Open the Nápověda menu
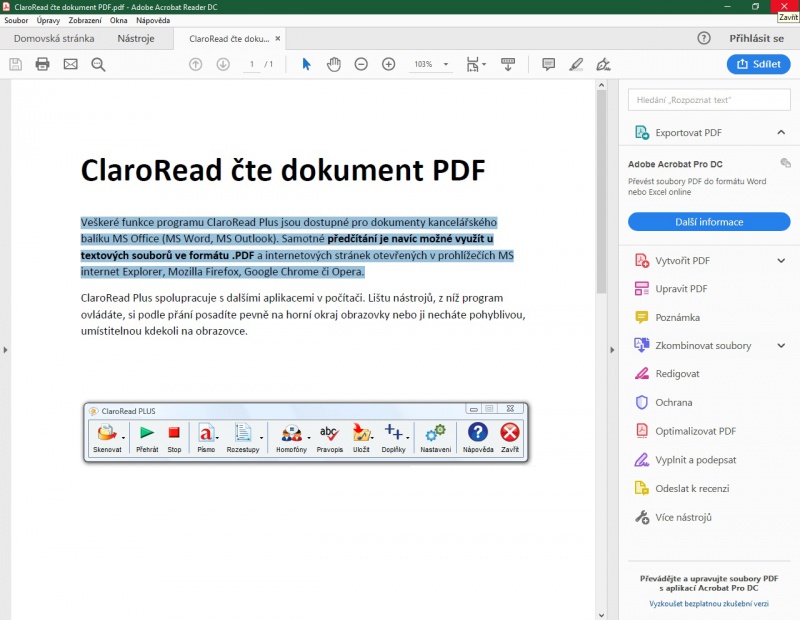The width and height of the screenshot is (800, 620). (x=153, y=20)
